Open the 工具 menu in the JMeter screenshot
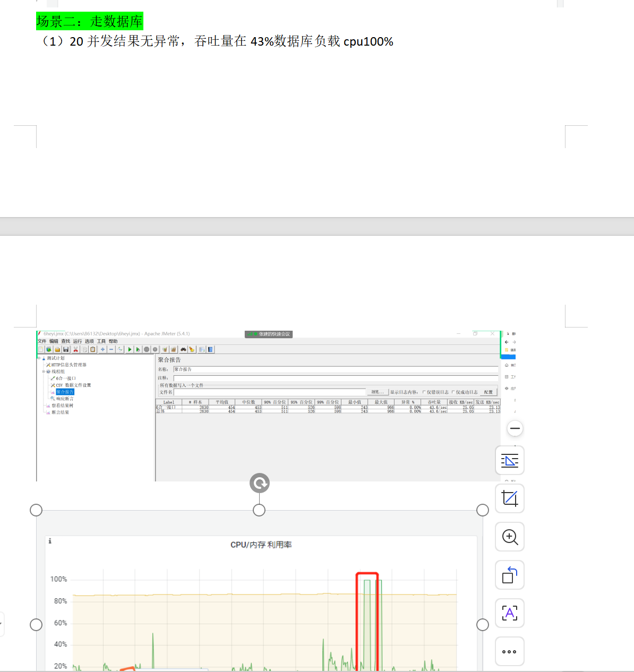Viewport: 634px width, 672px height. 101,341
